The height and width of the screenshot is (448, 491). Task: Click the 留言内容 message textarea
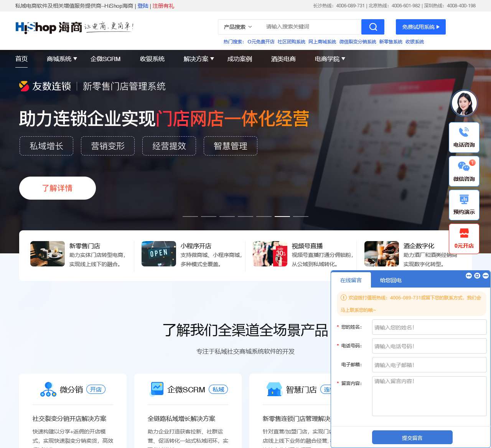pos(429,396)
